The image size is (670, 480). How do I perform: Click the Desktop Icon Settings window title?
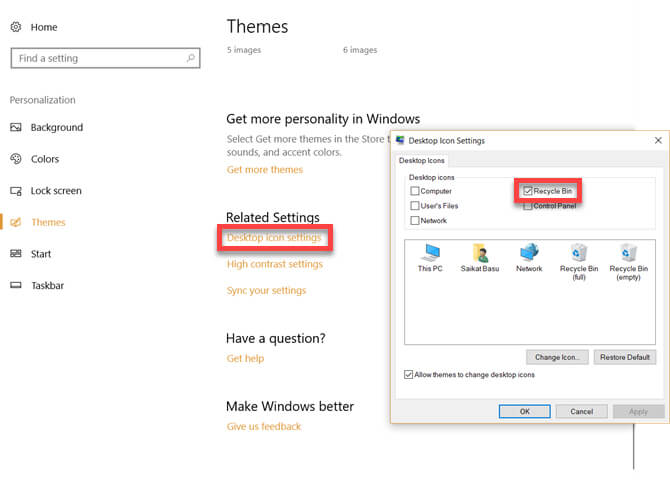447,141
